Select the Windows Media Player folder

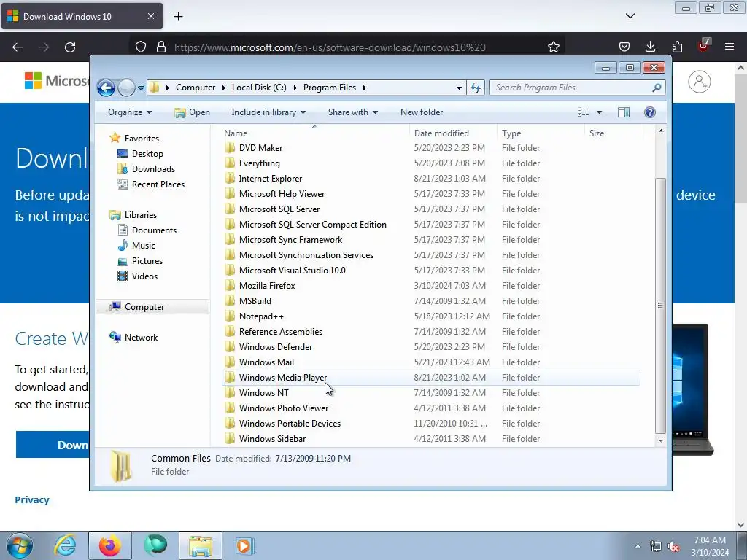click(430, 378)
